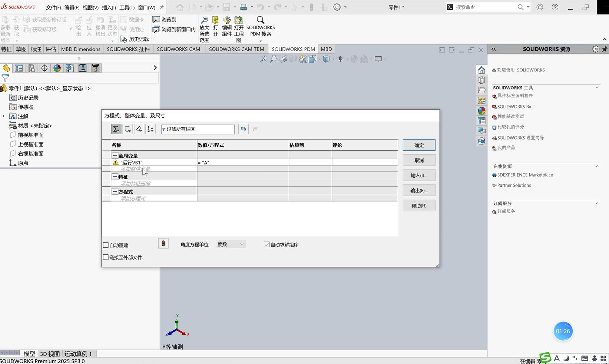Open the 角度方程单位 dropdown
Image resolution: width=609 pixels, height=364 pixels.
coord(231,244)
